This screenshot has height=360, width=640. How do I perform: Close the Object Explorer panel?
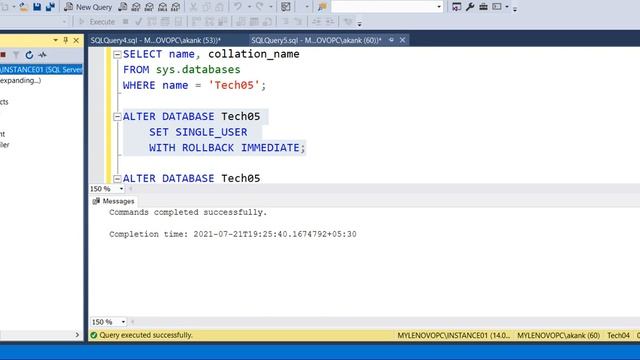point(76,40)
